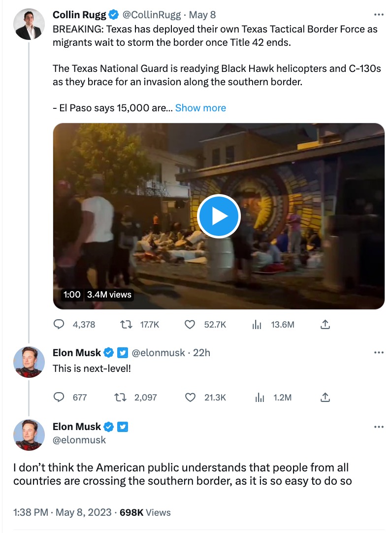Expand tweet text with Show more
This screenshot has height=533, width=392.
(x=200, y=108)
